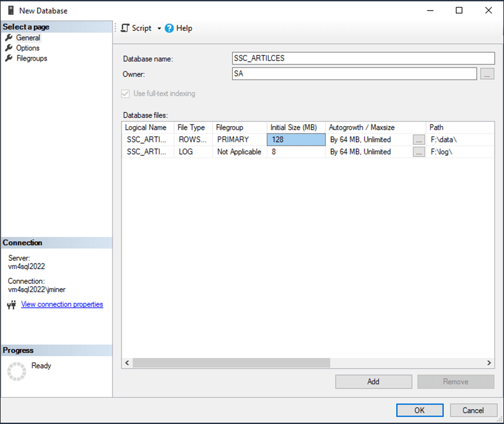
Task: Maximize the New Database window
Action: pyautogui.click(x=459, y=10)
